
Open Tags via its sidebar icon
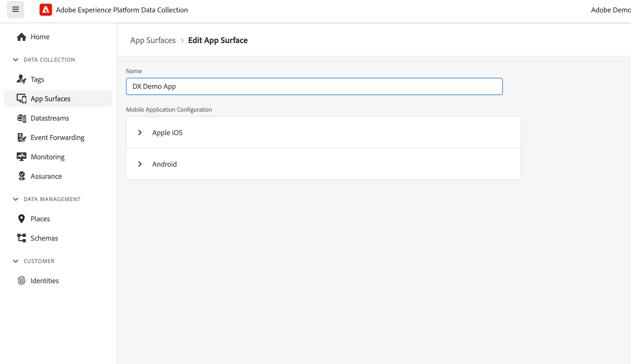coord(22,79)
